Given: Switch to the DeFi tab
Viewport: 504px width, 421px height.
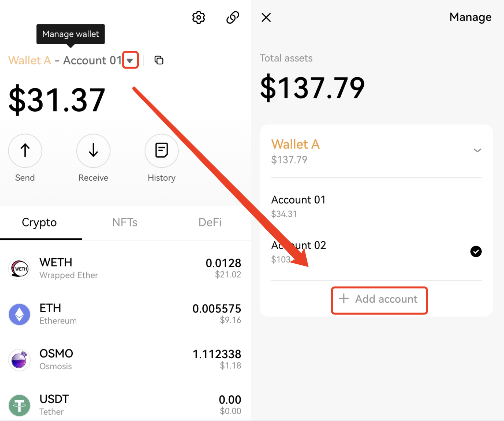Looking at the screenshot, I should point(210,223).
